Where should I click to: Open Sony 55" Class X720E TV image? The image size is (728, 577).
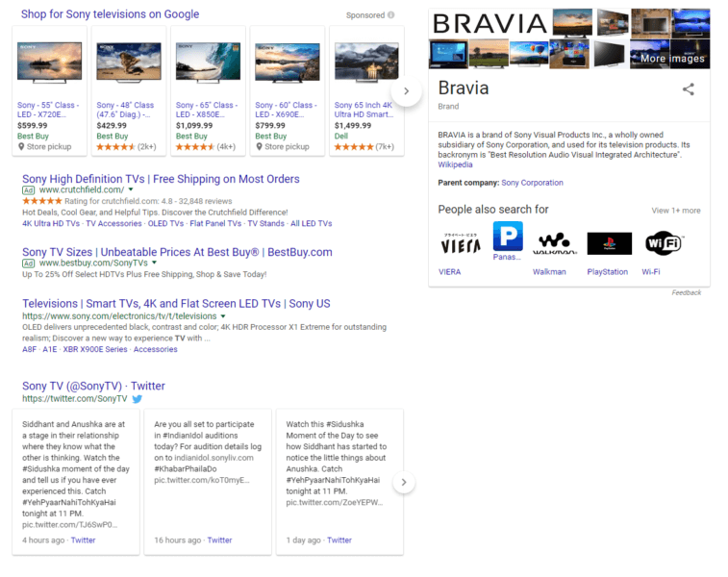point(49,63)
